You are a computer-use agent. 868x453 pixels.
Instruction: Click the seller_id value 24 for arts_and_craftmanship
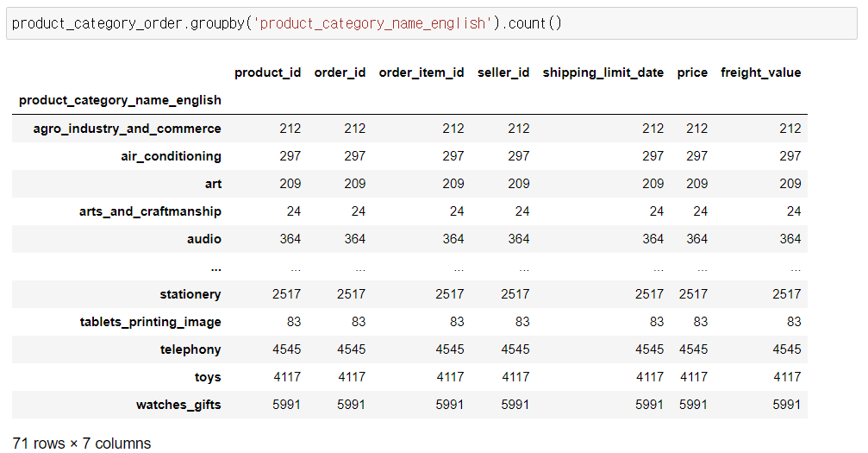(522, 211)
